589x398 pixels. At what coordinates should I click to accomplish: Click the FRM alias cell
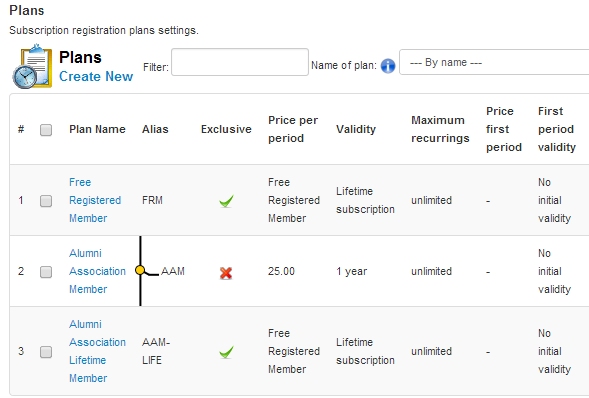coord(152,200)
